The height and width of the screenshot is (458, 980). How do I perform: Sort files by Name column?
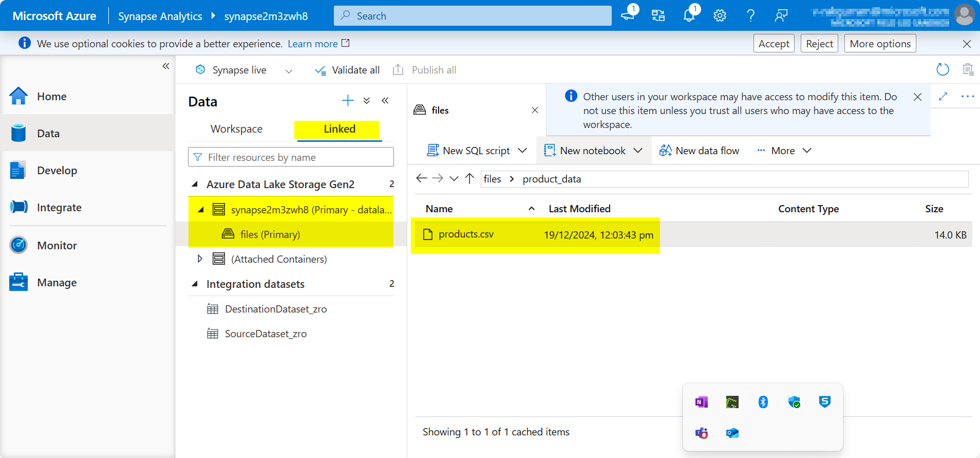tap(439, 209)
